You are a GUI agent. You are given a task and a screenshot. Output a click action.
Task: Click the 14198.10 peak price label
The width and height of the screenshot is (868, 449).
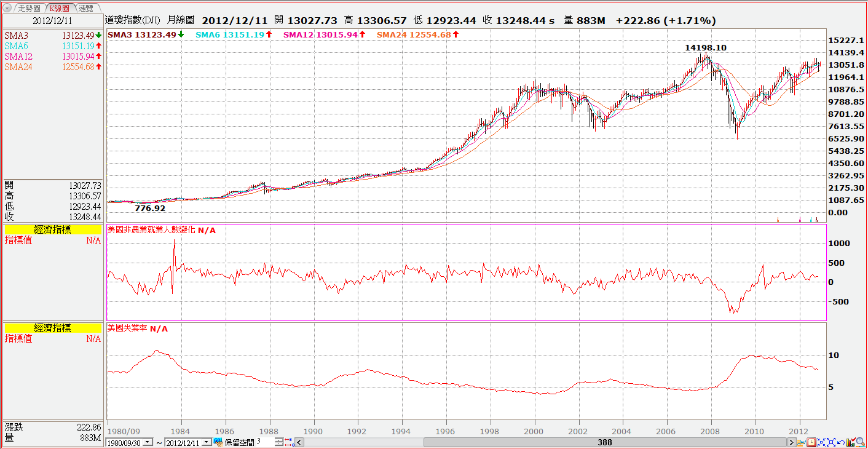pos(706,47)
